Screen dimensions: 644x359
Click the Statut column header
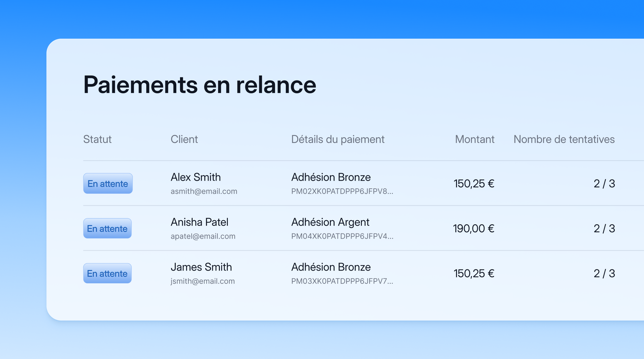[x=98, y=139]
